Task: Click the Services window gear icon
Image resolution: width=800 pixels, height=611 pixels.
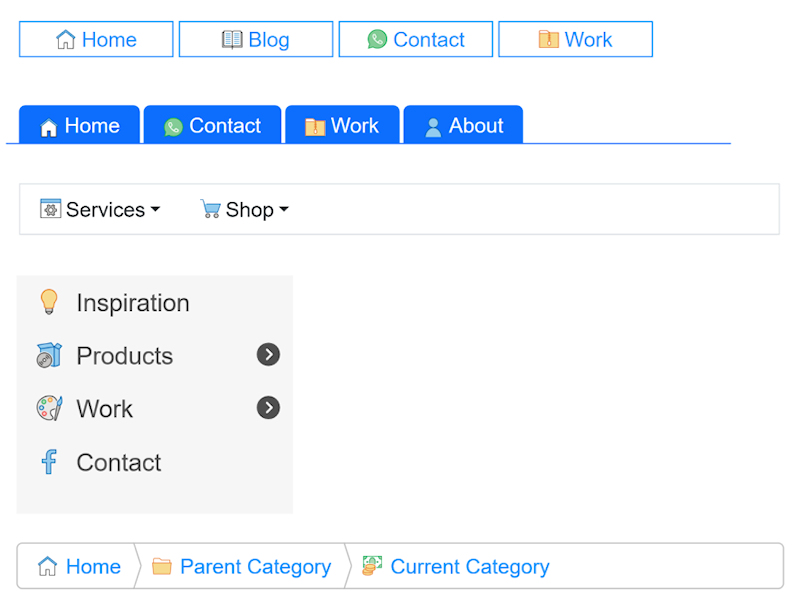Action: point(50,209)
